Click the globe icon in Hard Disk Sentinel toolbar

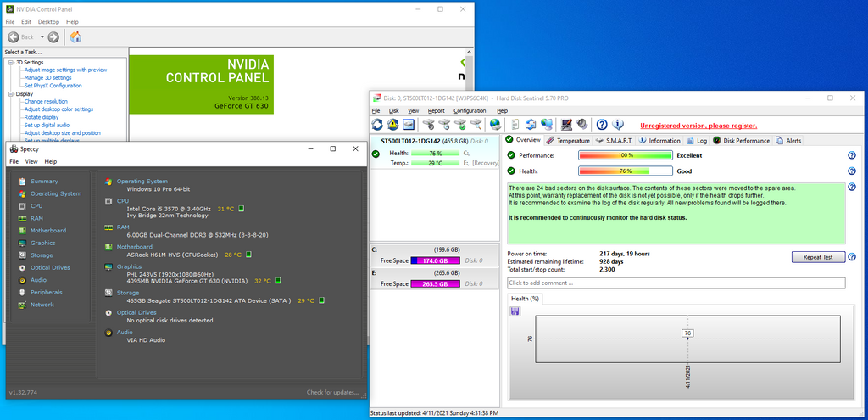(495, 125)
